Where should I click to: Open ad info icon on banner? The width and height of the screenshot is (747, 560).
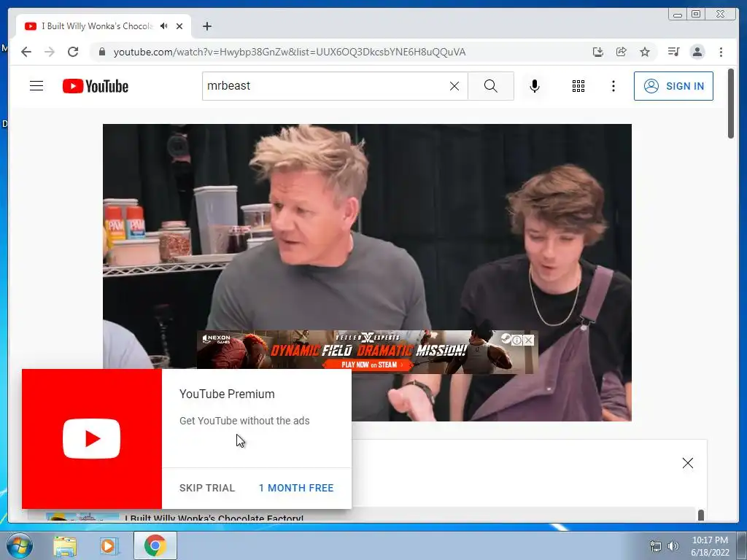[x=517, y=340]
